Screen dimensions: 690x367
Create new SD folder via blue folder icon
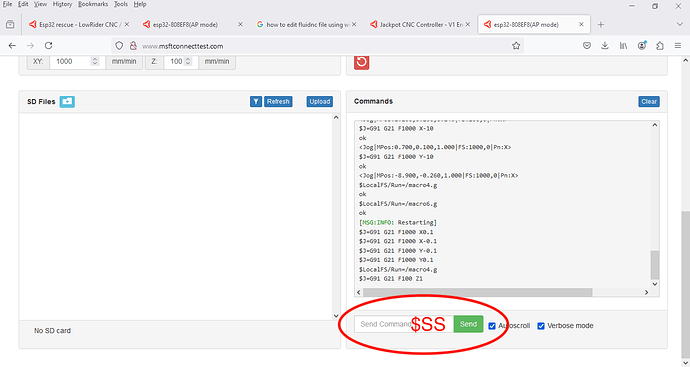(67, 102)
